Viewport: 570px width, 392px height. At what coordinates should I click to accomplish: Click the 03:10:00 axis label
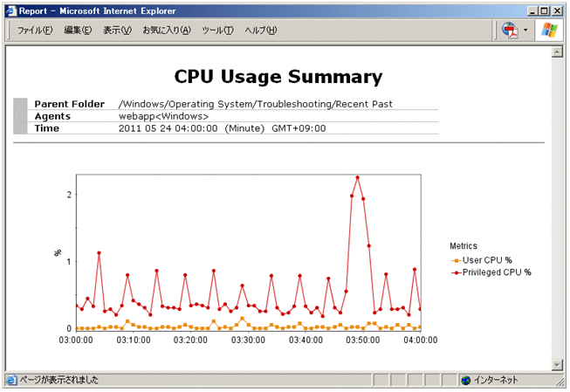134,340
